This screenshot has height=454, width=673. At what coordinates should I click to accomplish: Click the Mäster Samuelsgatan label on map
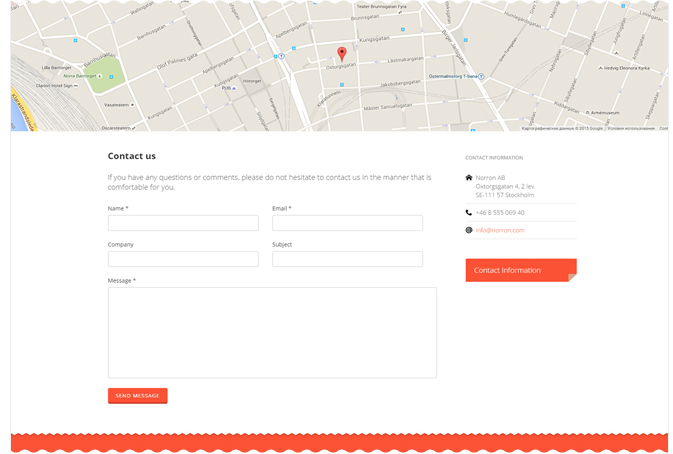[x=388, y=107]
